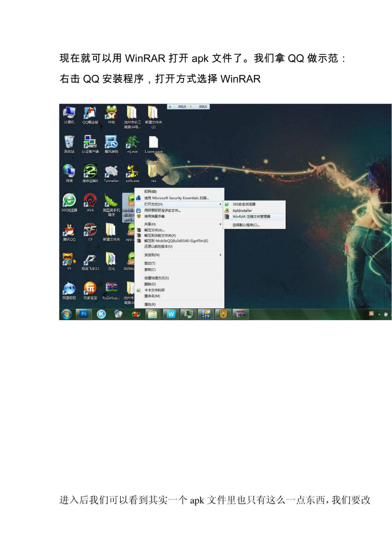Click the WinRAR icon in the taskbar
392x555 pixels.
pos(241,314)
